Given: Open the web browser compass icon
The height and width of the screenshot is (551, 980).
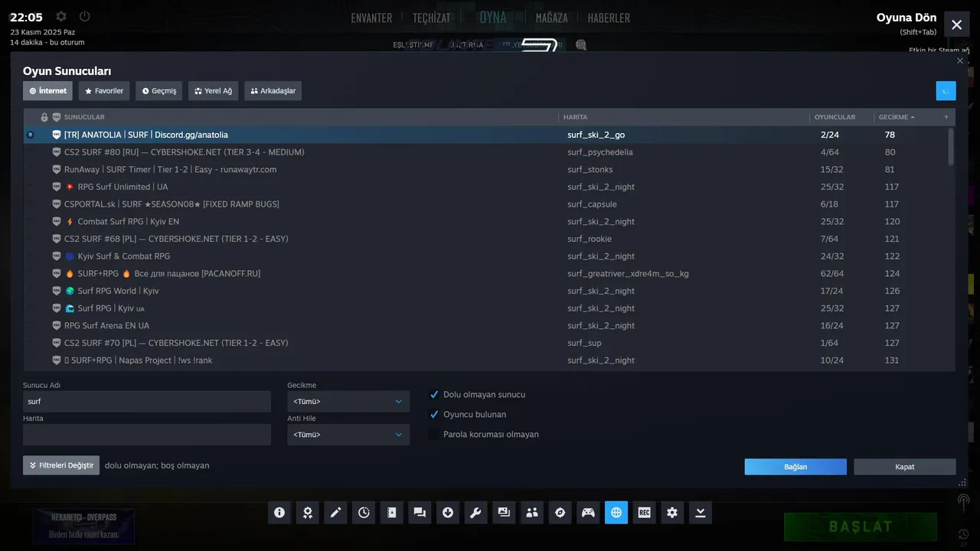Looking at the screenshot, I should [x=560, y=513].
